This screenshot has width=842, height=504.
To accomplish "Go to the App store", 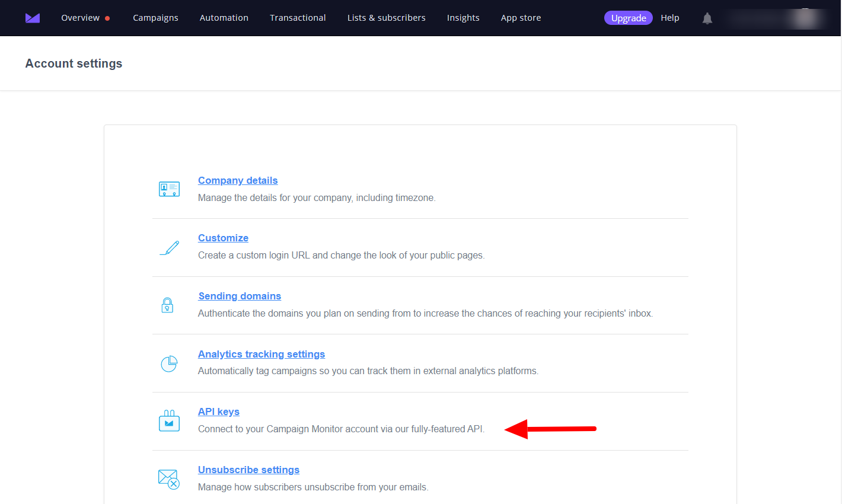I will [x=521, y=18].
